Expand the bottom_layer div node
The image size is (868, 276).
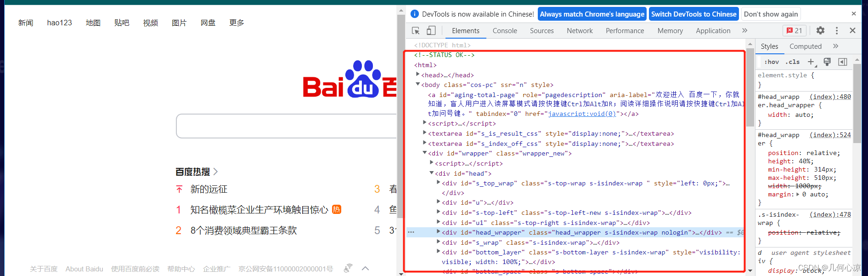point(438,252)
